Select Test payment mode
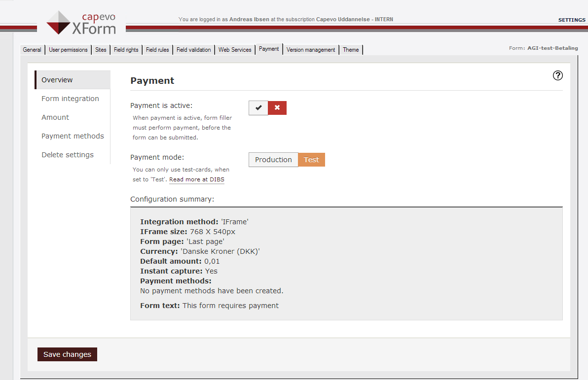 click(311, 160)
